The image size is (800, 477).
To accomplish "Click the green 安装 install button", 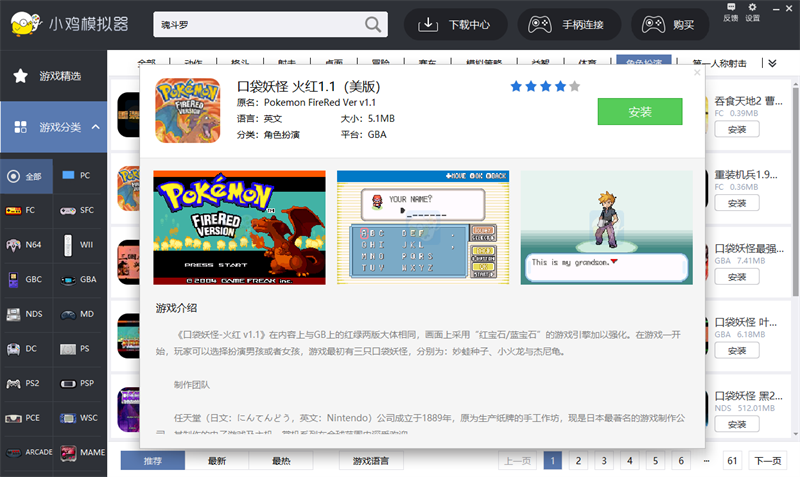I will point(639,112).
